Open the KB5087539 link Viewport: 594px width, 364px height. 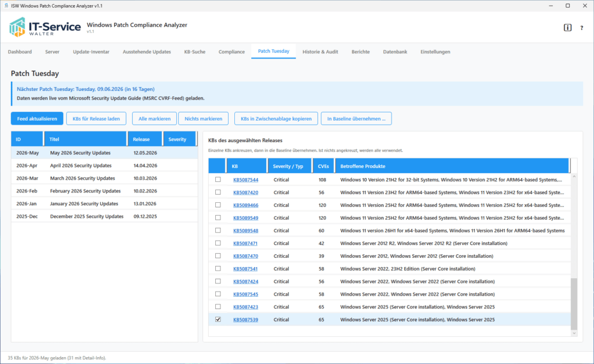click(245, 319)
